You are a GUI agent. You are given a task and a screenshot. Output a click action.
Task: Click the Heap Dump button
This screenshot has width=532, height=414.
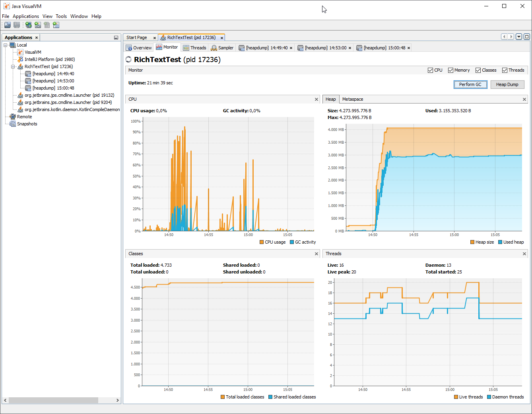click(507, 84)
